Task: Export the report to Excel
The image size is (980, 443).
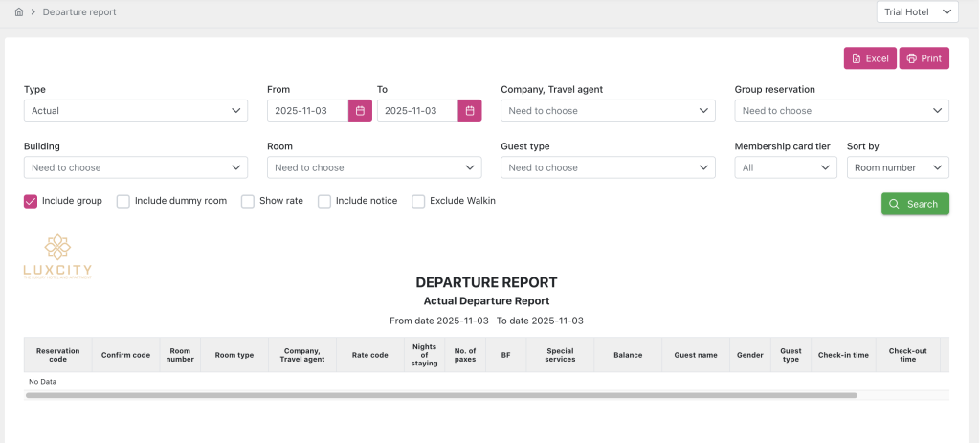Action: tap(869, 58)
